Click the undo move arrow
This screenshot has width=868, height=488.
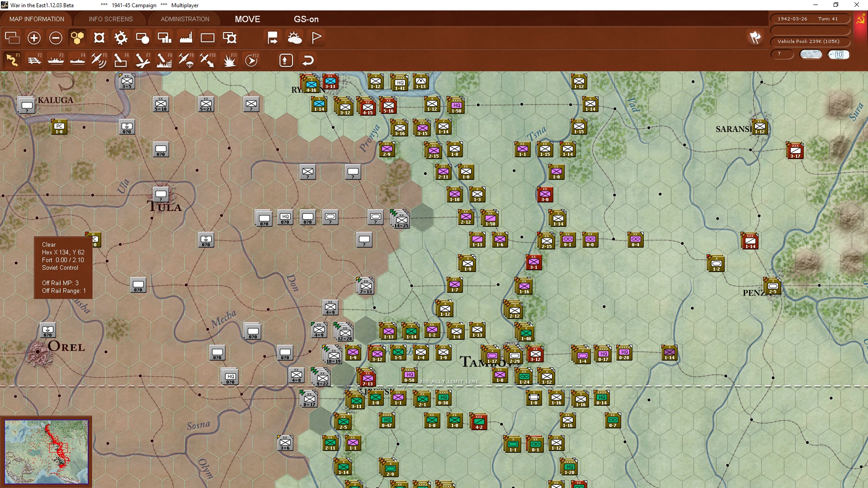click(x=308, y=60)
